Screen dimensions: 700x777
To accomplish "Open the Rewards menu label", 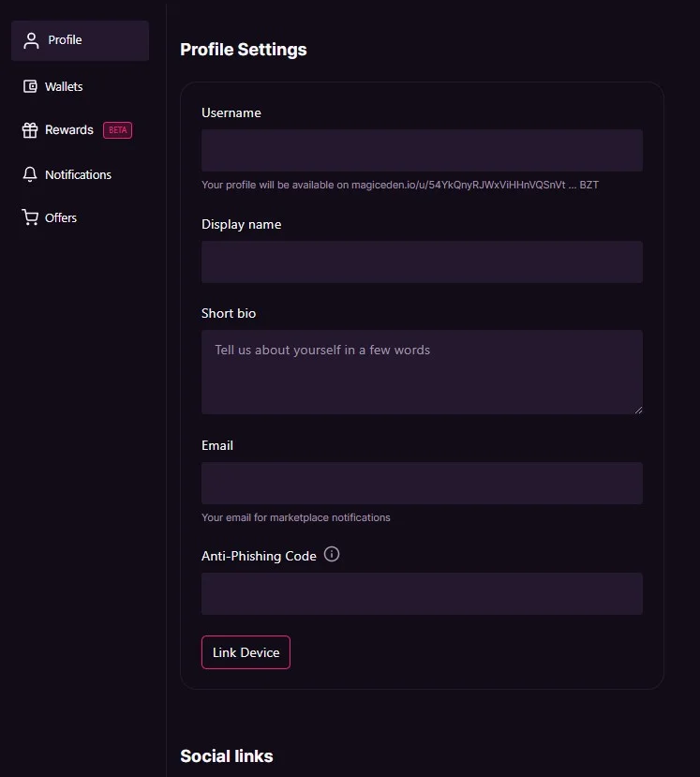I will pyautogui.click(x=69, y=130).
